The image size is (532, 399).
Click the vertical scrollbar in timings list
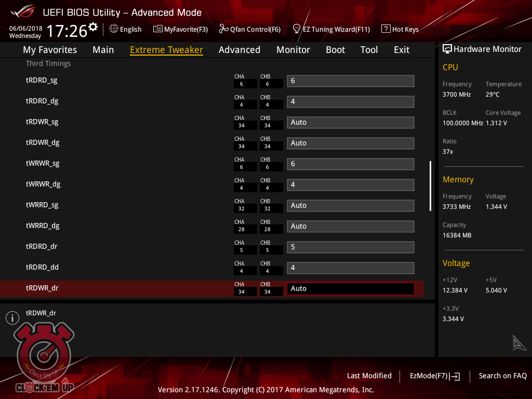[430, 185]
